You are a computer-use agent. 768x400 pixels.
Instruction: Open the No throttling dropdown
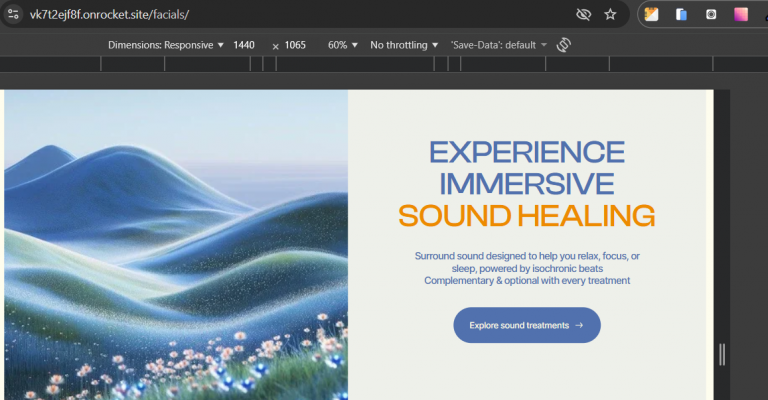point(404,45)
